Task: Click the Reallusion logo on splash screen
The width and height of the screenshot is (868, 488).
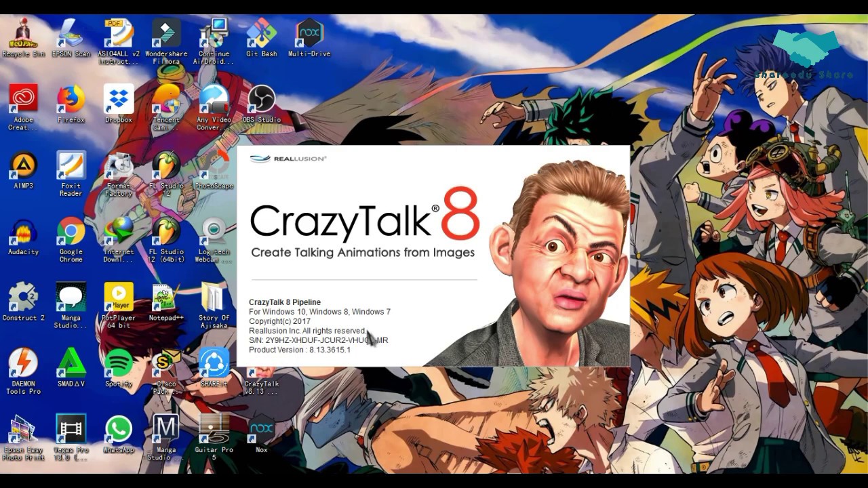Action: [x=288, y=159]
